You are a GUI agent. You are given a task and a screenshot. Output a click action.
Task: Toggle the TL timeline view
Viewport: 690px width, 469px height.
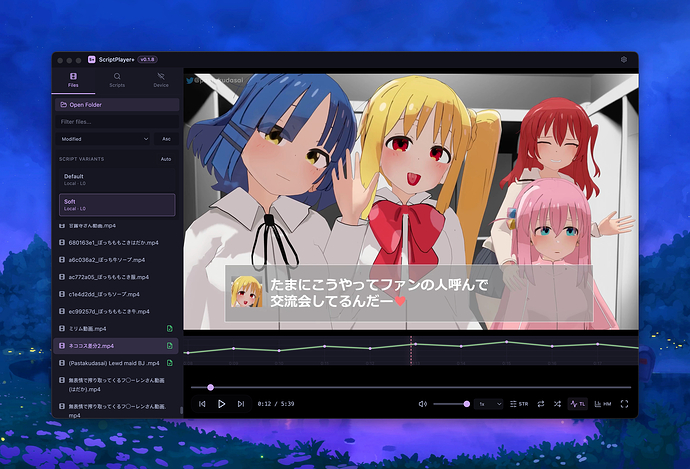point(578,404)
